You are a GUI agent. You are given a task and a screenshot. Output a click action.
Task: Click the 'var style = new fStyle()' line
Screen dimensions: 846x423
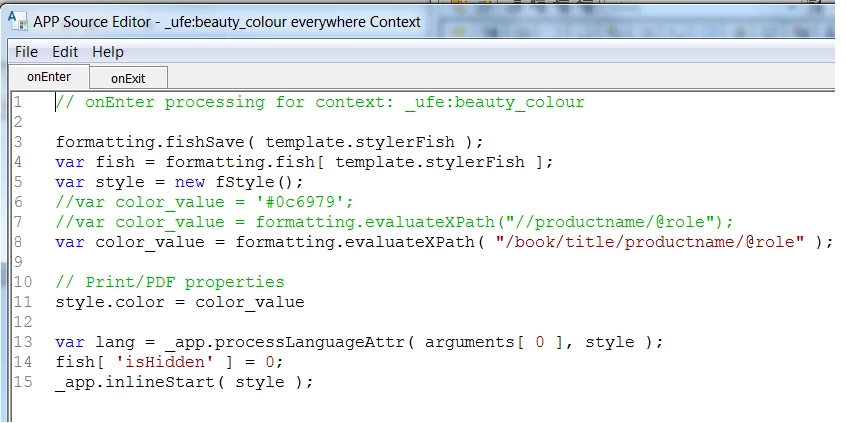(x=180, y=182)
